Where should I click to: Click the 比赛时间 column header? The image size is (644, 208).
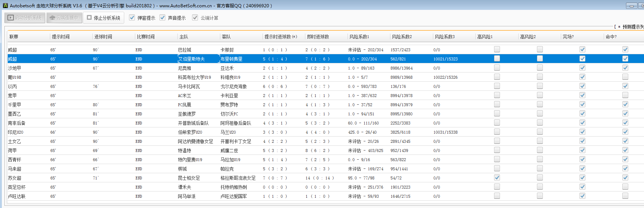[x=146, y=37]
